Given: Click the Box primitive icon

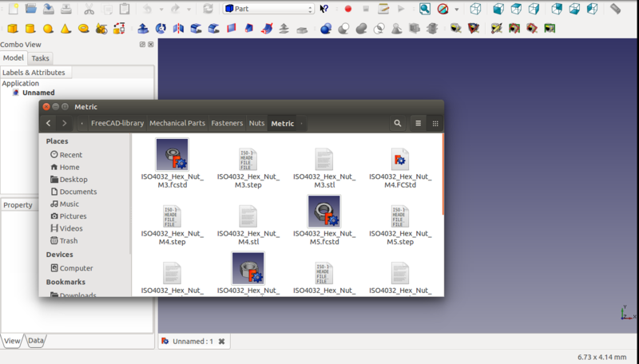Looking at the screenshot, I should click(13, 29).
